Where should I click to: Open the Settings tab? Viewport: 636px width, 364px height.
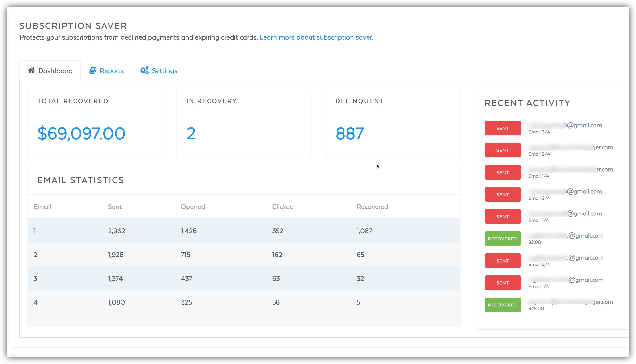click(164, 71)
